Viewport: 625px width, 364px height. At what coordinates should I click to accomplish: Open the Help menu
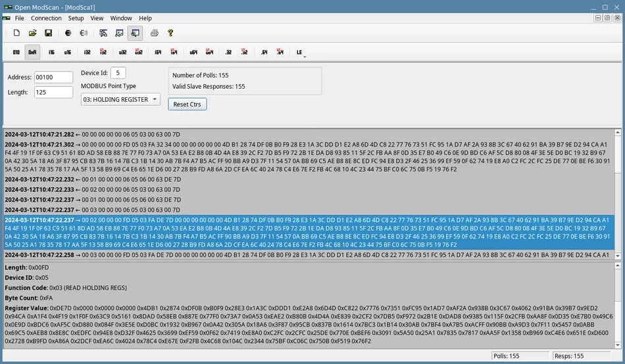[145, 18]
